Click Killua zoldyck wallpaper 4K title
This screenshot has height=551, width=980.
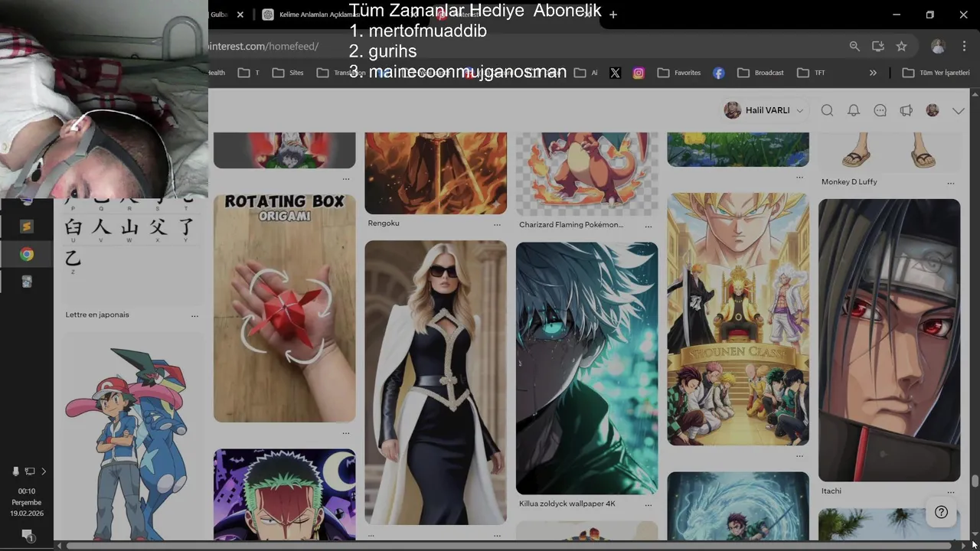(x=567, y=504)
